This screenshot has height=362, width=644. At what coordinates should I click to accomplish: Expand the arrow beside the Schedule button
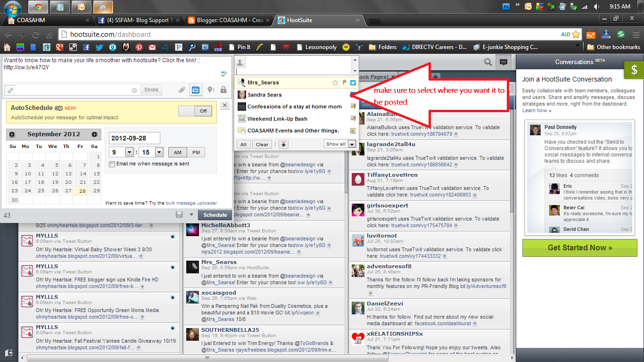[191, 214]
